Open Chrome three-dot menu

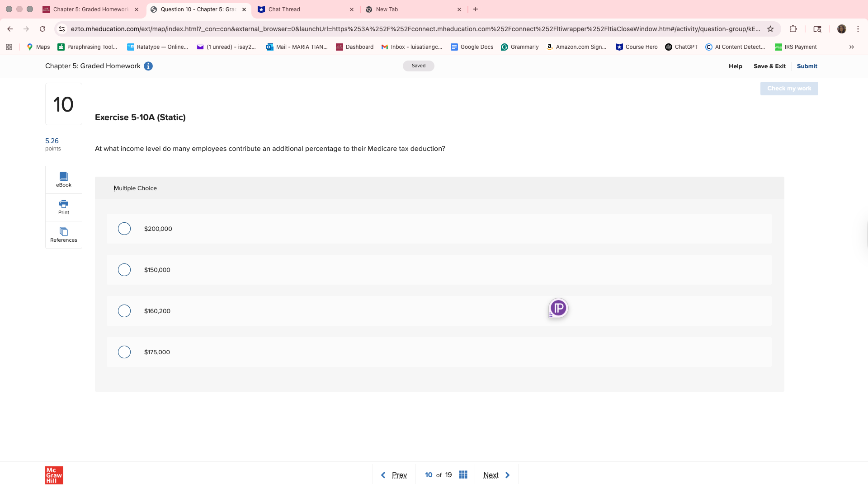tap(858, 29)
